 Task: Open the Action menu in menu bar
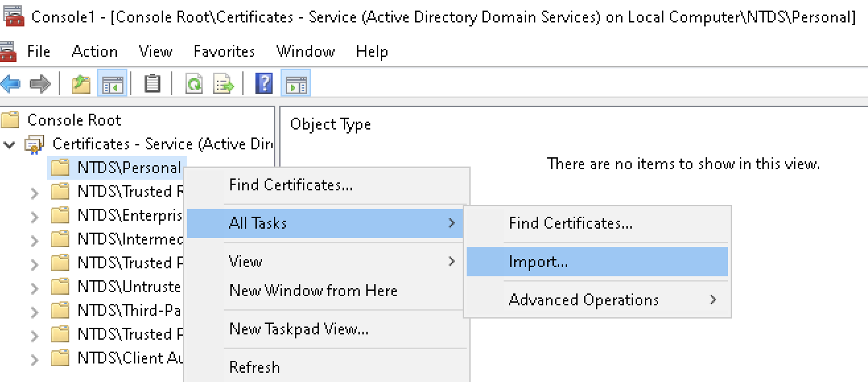tap(94, 52)
